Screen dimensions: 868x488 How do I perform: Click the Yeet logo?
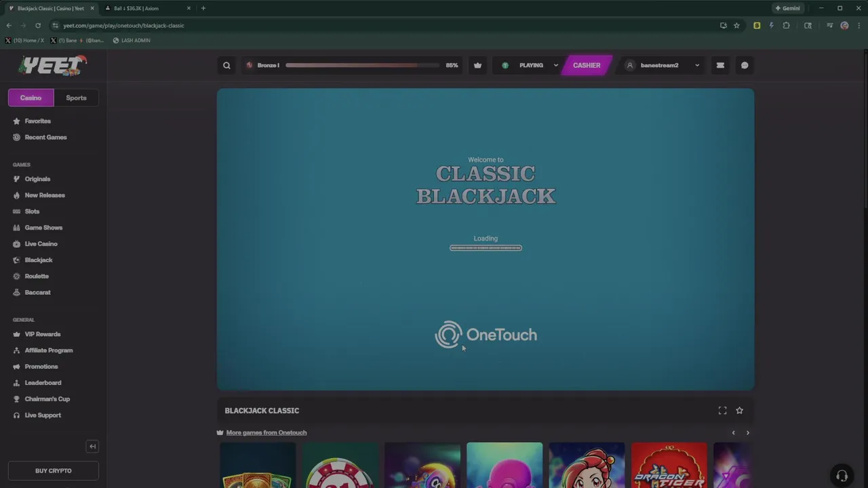click(53, 66)
